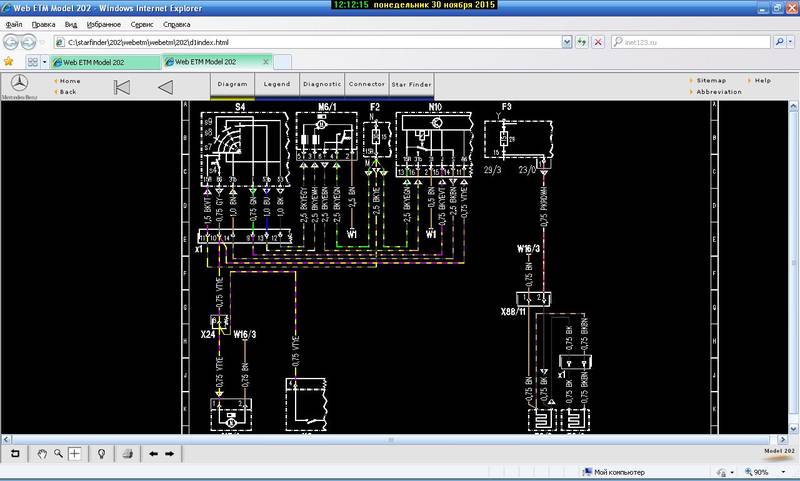Open the Star Finder tab
This screenshot has height=481, width=800.
412,85
